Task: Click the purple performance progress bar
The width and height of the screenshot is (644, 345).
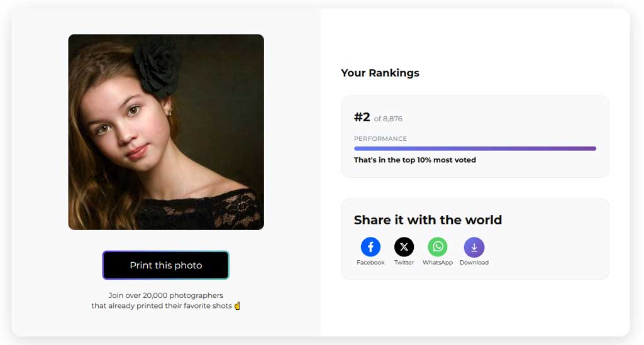Action: click(x=475, y=149)
